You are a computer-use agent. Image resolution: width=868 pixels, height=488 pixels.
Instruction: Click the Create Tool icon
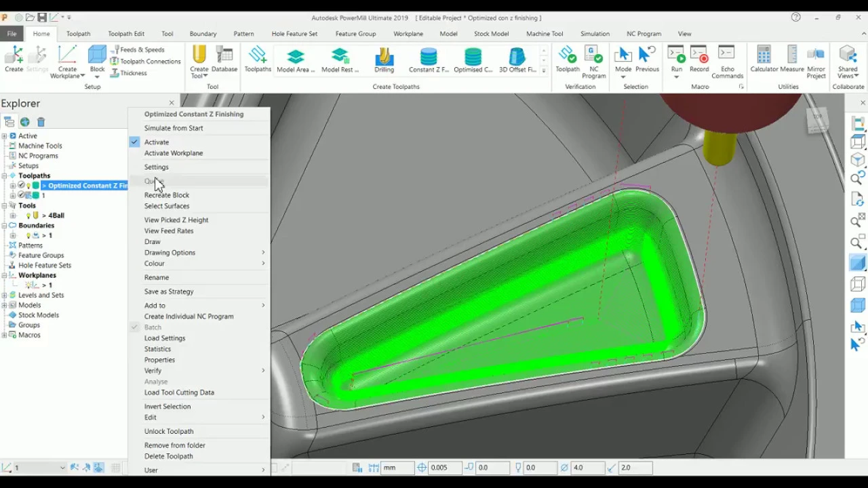199,56
